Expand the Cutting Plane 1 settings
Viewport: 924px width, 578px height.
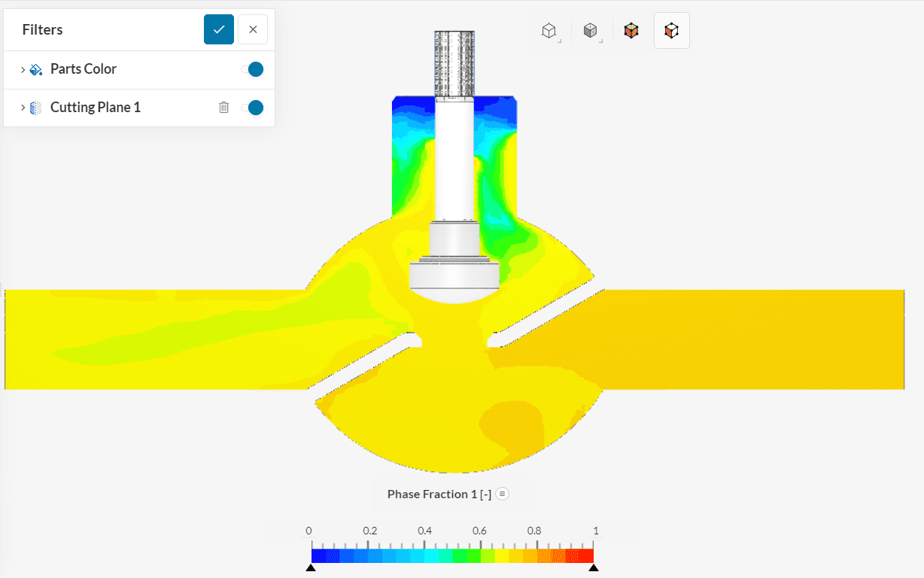[x=23, y=108]
